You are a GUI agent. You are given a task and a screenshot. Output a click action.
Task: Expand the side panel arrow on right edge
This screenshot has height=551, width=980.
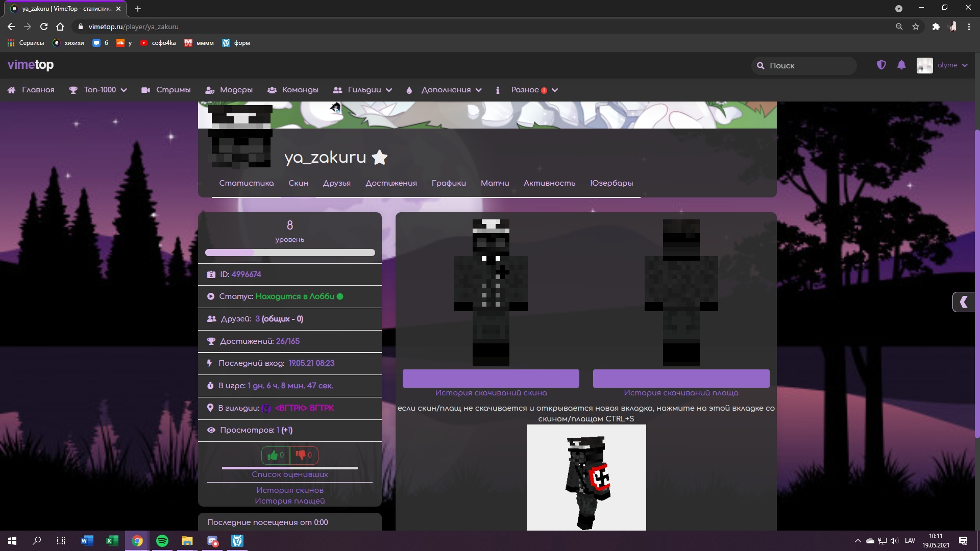click(x=964, y=302)
